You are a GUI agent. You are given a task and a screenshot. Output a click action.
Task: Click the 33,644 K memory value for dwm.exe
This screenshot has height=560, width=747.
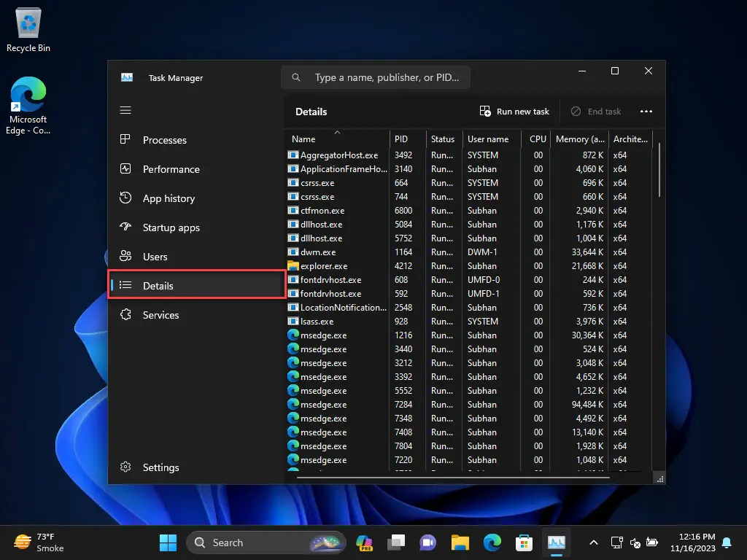(587, 252)
